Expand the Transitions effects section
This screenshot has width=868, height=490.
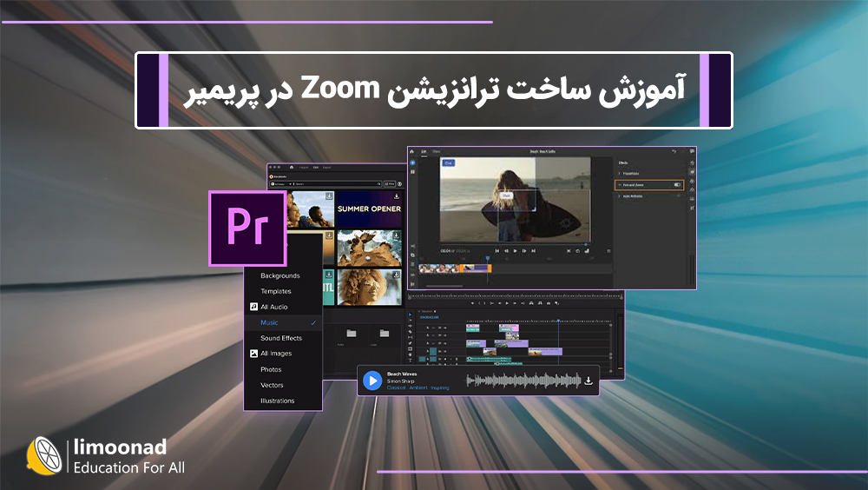[x=620, y=174]
